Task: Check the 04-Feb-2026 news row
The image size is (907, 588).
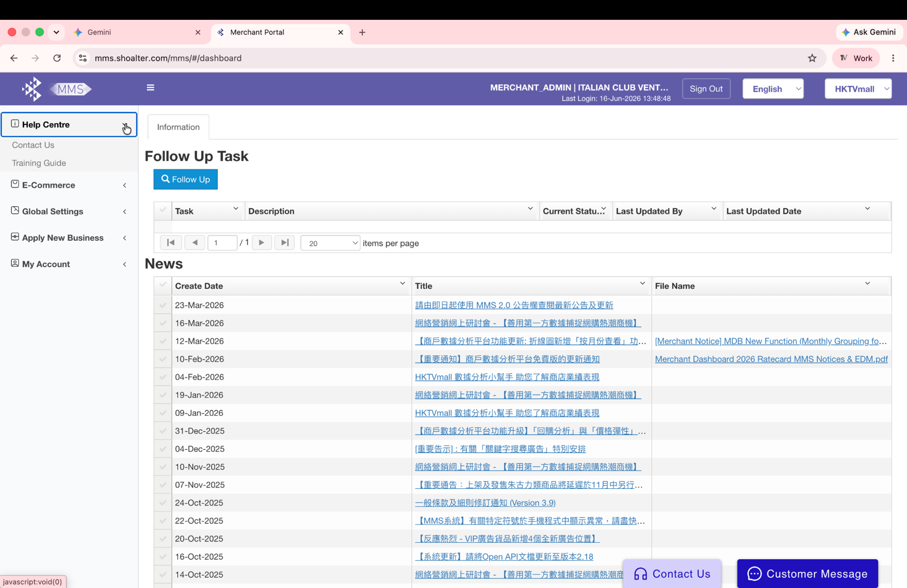Action: [163, 377]
